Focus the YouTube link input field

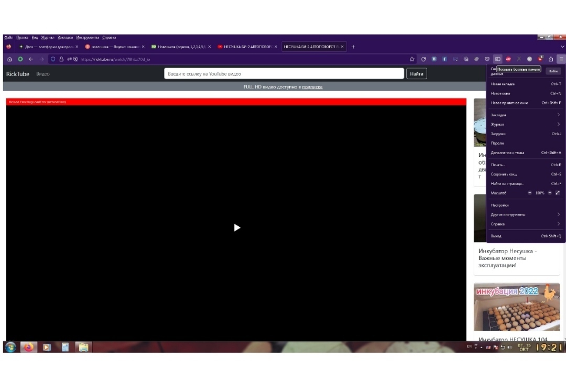(x=284, y=74)
